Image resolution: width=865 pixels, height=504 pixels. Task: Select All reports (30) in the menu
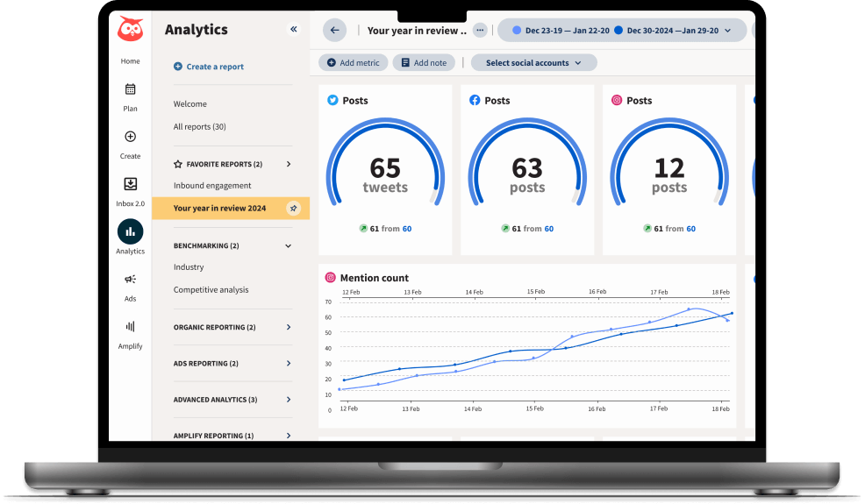pyautogui.click(x=199, y=127)
